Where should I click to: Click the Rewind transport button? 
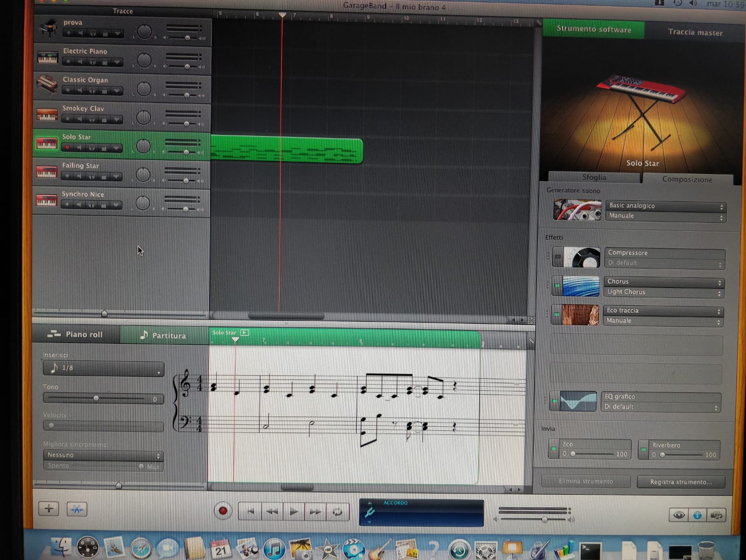pyautogui.click(x=272, y=512)
